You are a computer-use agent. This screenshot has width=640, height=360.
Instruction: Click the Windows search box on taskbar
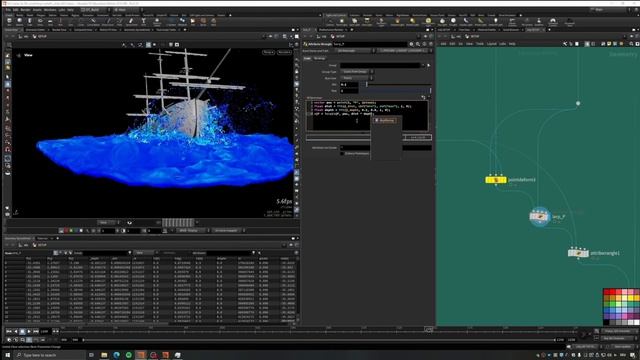[x=50, y=355]
